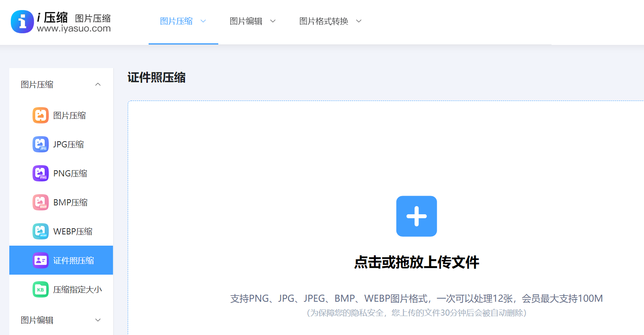This screenshot has width=644, height=335.
Task: Open the JPG压缩 tool icon
Action: [41, 144]
